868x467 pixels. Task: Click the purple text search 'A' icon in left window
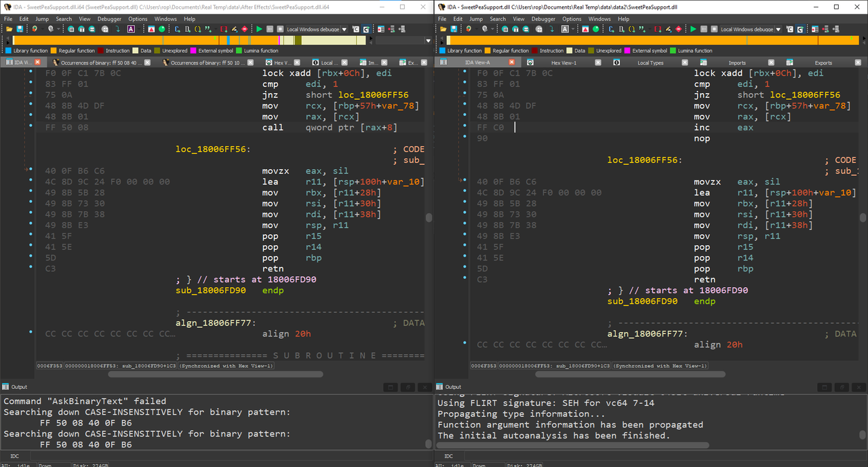click(131, 29)
